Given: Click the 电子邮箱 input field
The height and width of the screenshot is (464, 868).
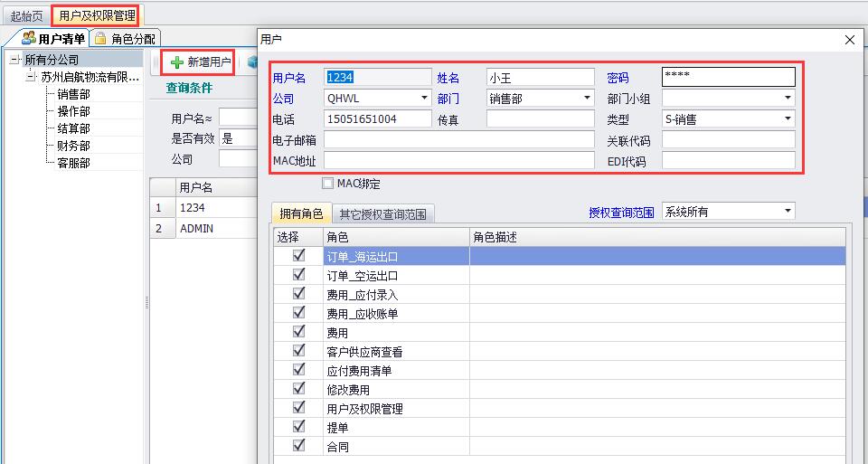Looking at the screenshot, I should coord(459,139).
